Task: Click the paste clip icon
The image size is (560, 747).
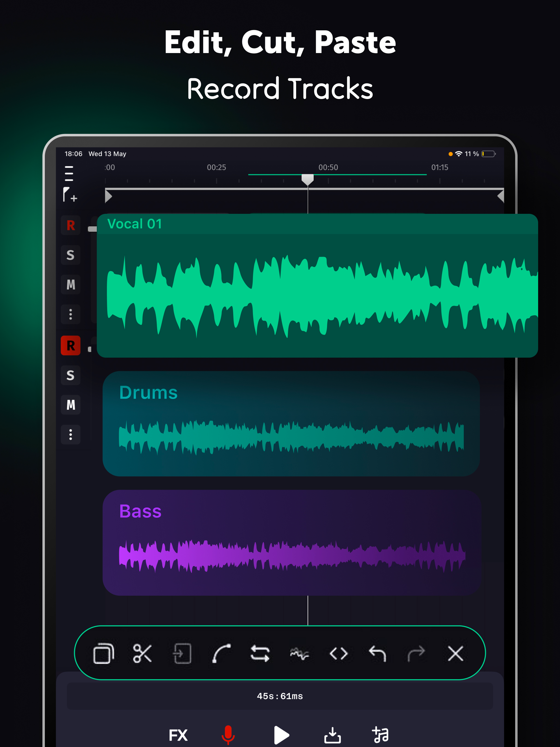Action: [182, 653]
